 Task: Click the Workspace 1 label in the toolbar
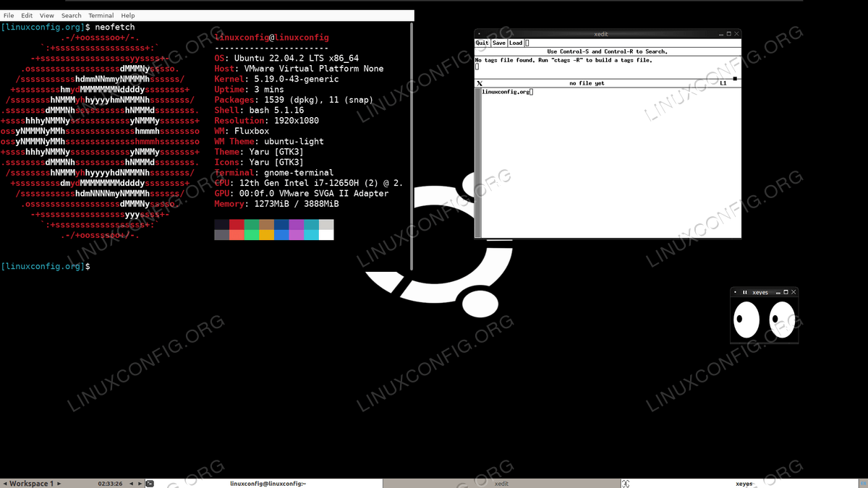coord(32,484)
